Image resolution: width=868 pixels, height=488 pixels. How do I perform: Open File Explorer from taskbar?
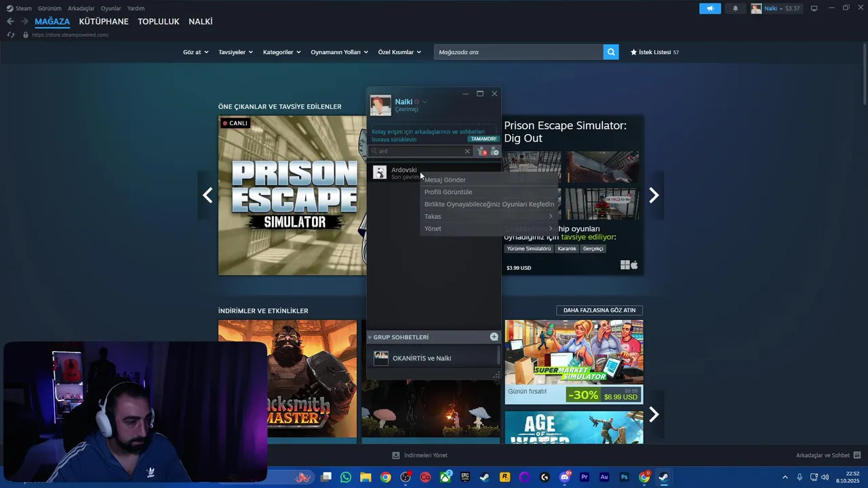(x=366, y=477)
